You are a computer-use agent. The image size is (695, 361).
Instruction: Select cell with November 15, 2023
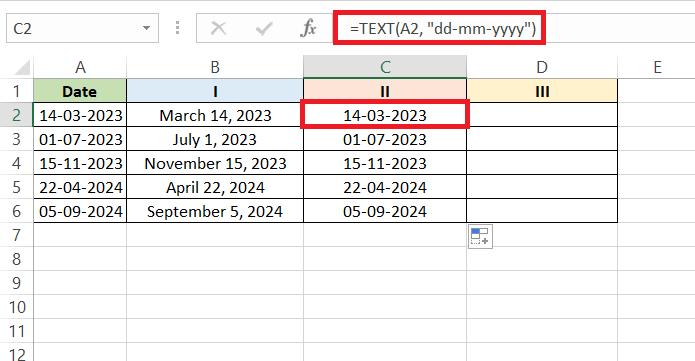(215, 163)
